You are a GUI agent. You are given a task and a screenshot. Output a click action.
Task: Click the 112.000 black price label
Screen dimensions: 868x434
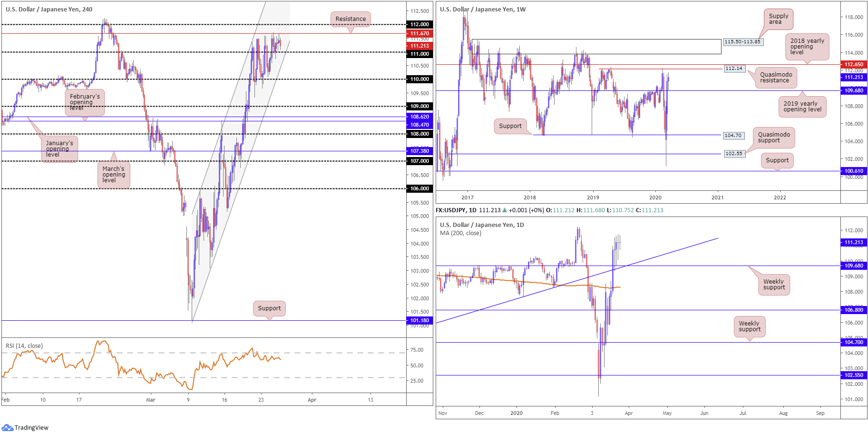pyautogui.click(x=419, y=24)
